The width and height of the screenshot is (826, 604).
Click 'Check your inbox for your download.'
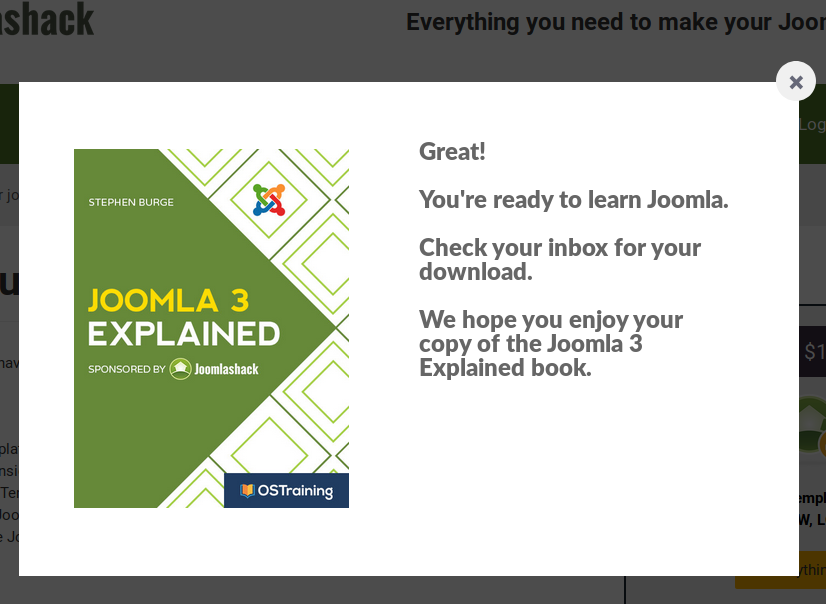pos(560,260)
